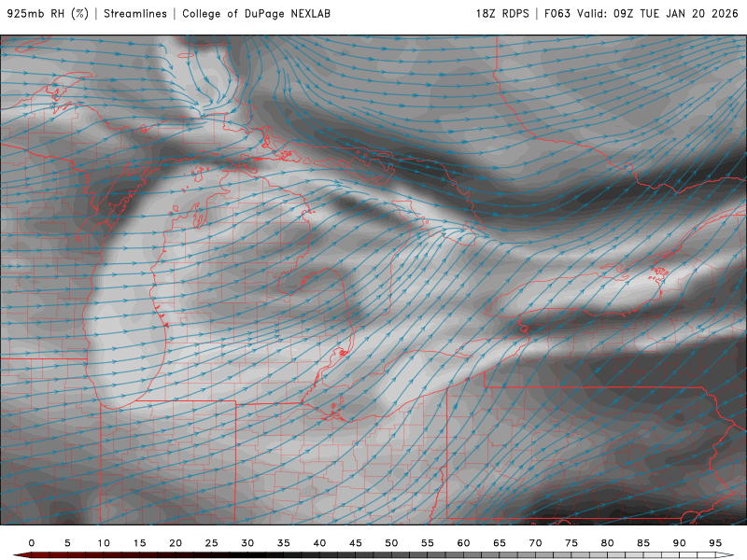The height and width of the screenshot is (560, 747).
Task: Select the 'Streamlines' label in header
Action: click(x=135, y=14)
